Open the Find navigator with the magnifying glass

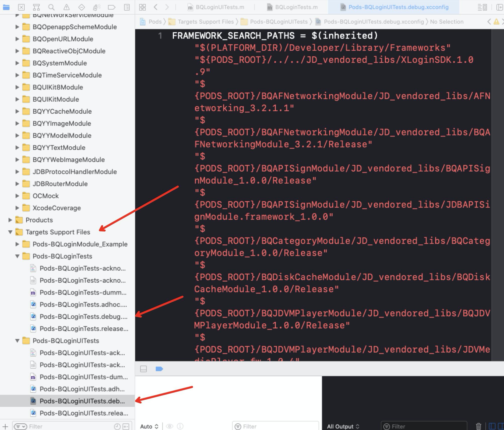pos(51,7)
